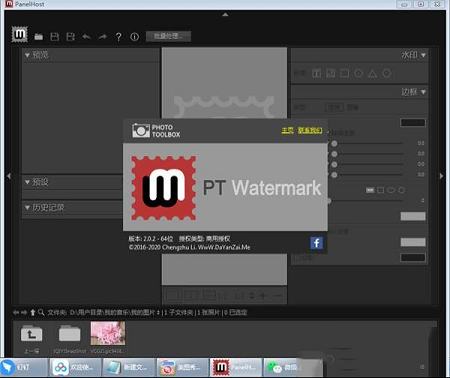Click the top panel collapse arrow
The height and width of the screenshot is (378, 450).
[225, 14]
